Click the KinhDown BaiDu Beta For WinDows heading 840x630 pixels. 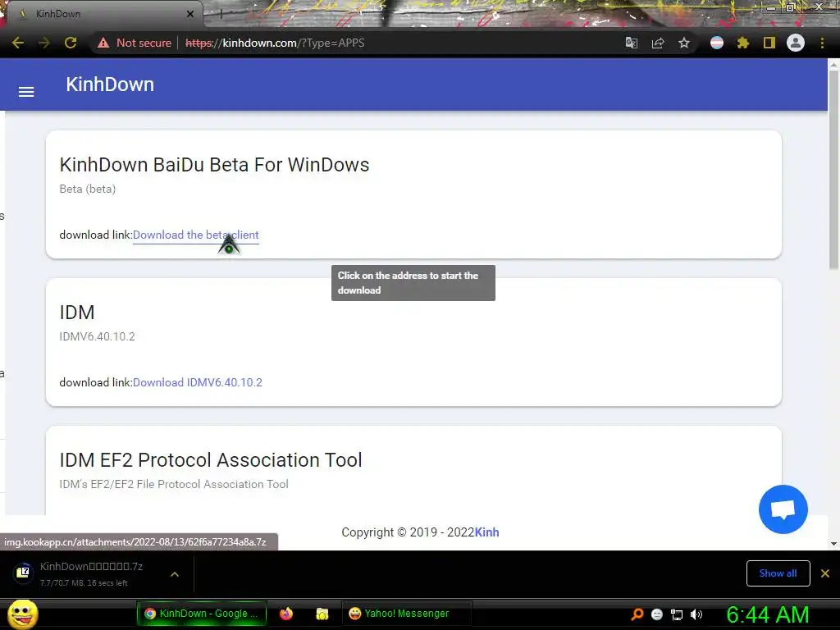pos(214,164)
